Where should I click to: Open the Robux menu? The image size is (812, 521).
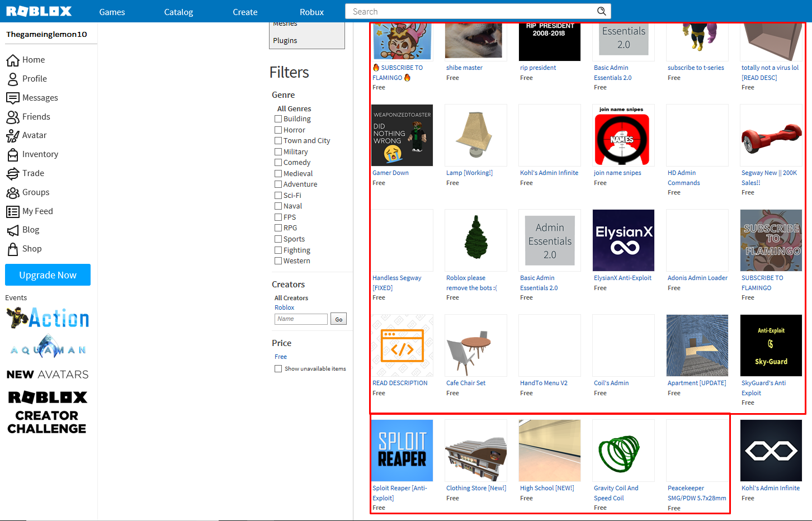[311, 12]
